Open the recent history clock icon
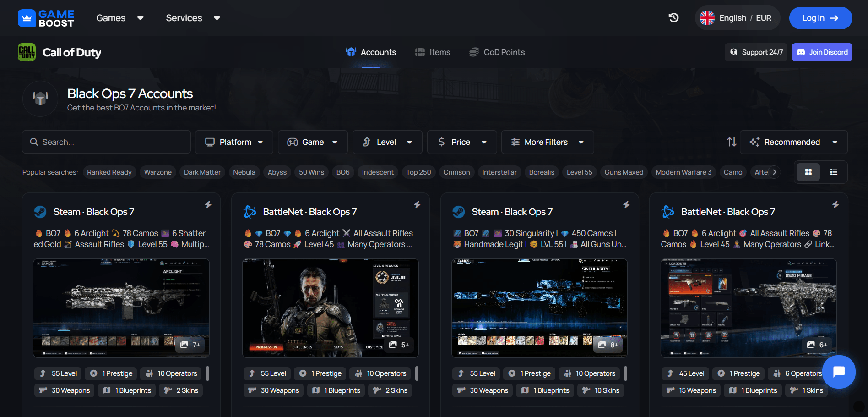This screenshot has height=417, width=868. (x=673, y=18)
